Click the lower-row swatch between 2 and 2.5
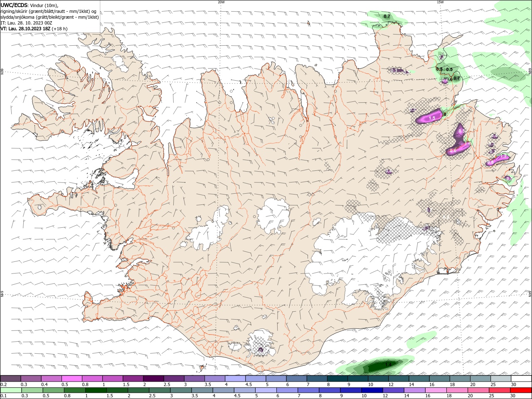Image resolution: width=532 pixels, height=399 pixels. tap(138, 390)
